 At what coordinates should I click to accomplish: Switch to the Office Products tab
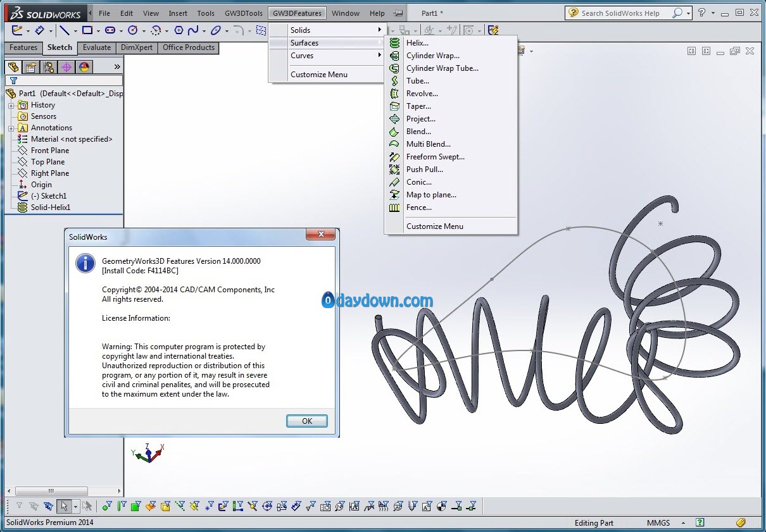189,47
